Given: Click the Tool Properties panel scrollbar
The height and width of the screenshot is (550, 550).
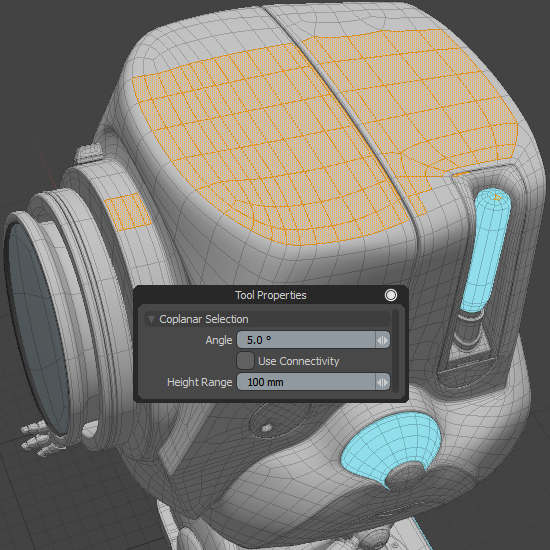Looking at the screenshot, I should point(396,351).
